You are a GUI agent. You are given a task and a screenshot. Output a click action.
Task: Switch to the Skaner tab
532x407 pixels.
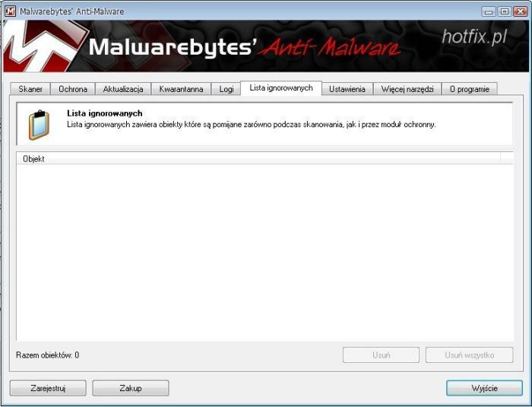point(30,89)
